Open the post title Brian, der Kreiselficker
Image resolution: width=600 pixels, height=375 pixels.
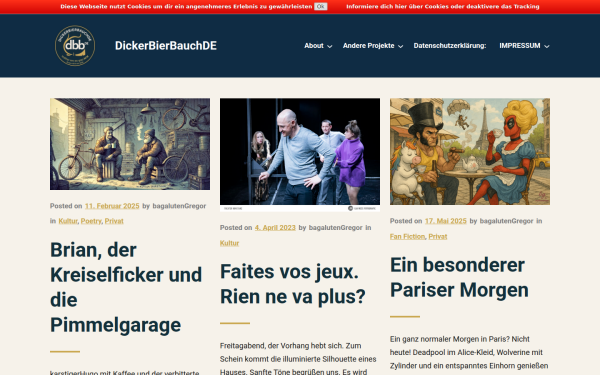point(126,287)
